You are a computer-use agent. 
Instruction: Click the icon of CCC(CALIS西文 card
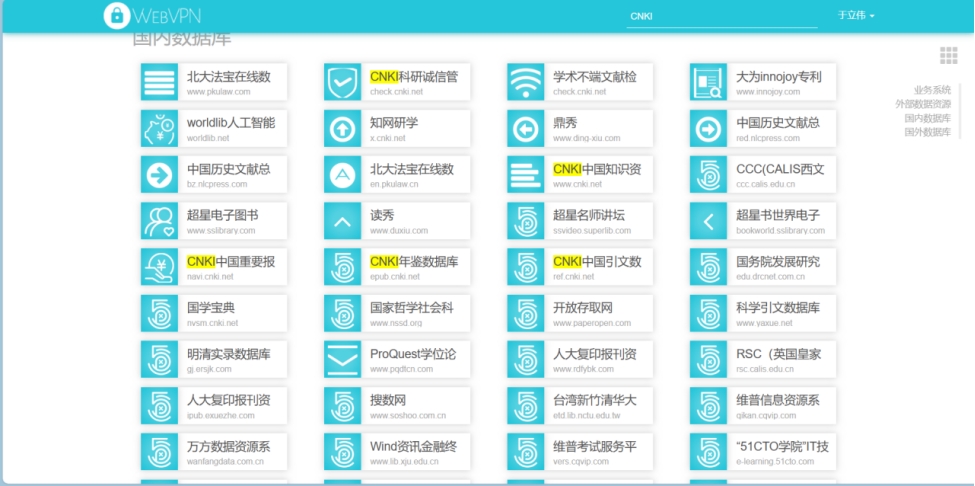tap(708, 174)
